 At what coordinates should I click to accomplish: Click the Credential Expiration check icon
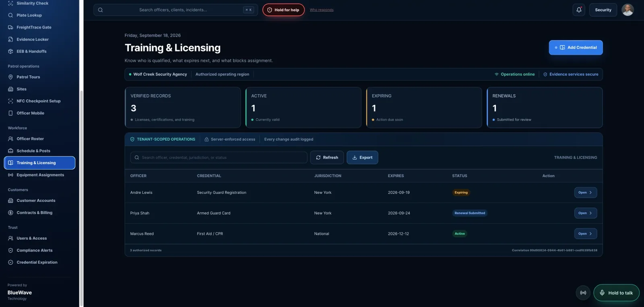point(10,262)
